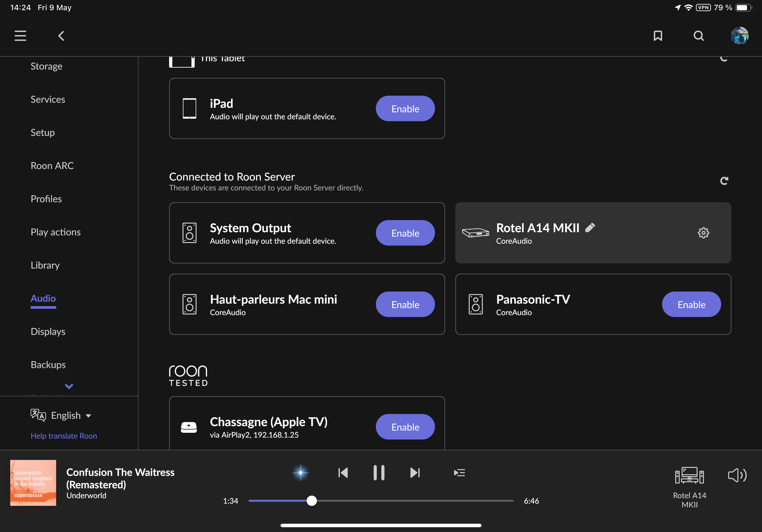
Task: Enable the iPad audio output
Action: pos(405,108)
